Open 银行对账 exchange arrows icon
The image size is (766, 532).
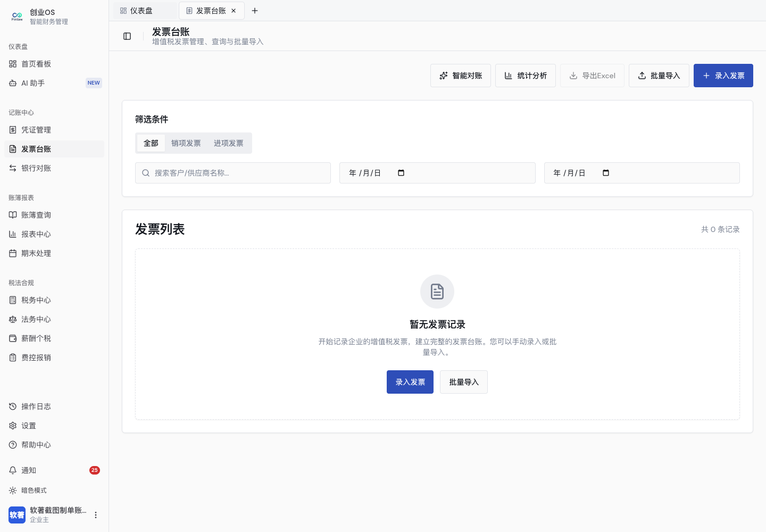pyautogui.click(x=13, y=168)
